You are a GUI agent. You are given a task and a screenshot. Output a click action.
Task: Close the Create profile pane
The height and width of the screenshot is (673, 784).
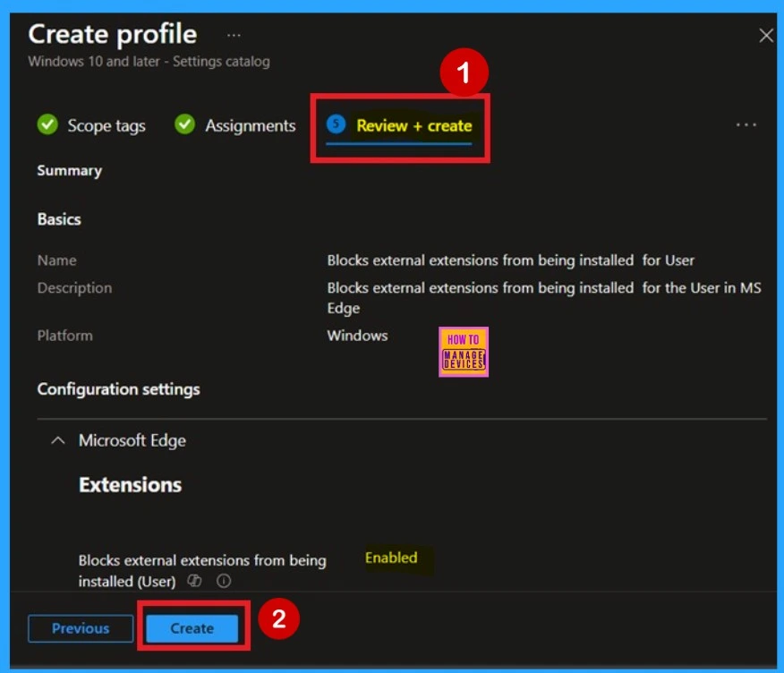(x=765, y=36)
